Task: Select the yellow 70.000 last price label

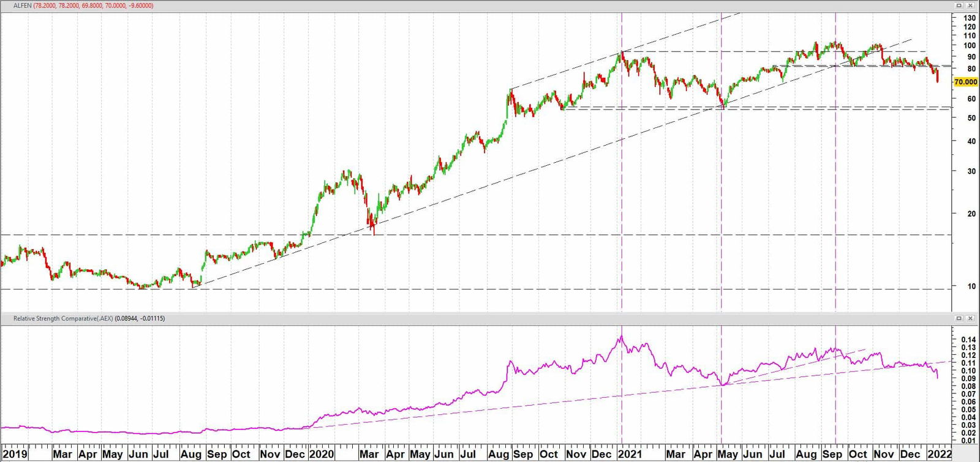Action: point(965,81)
